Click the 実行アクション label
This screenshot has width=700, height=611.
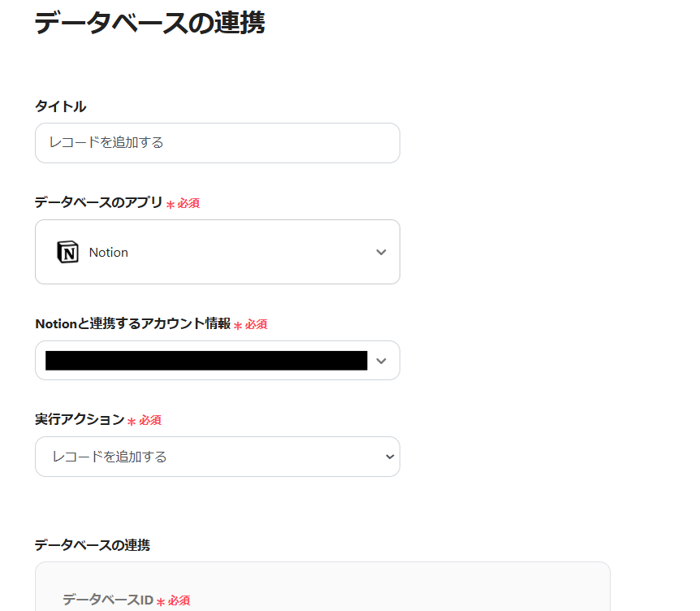(79, 419)
